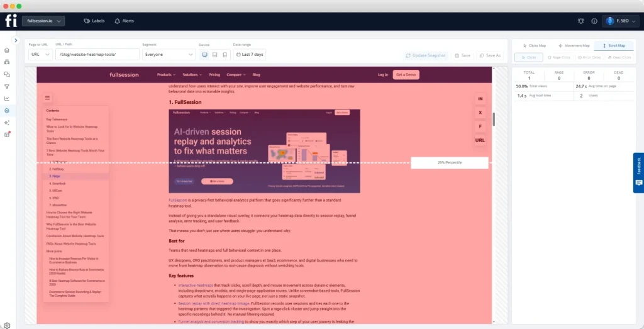Click Log in in page preview
This screenshot has height=329, width=644.
click(383, 75)
